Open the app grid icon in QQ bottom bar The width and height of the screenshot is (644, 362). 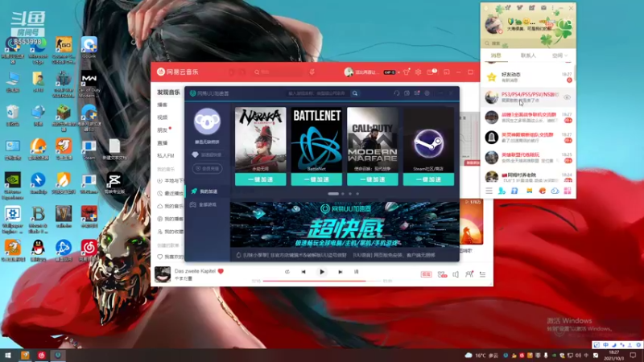point(568,191)
